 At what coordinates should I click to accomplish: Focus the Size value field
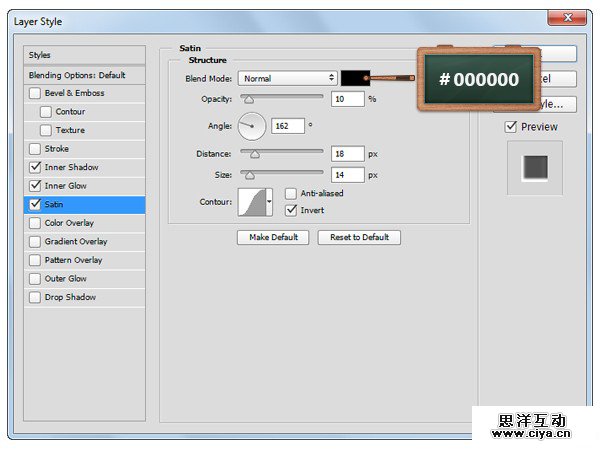tap(347, 175)
